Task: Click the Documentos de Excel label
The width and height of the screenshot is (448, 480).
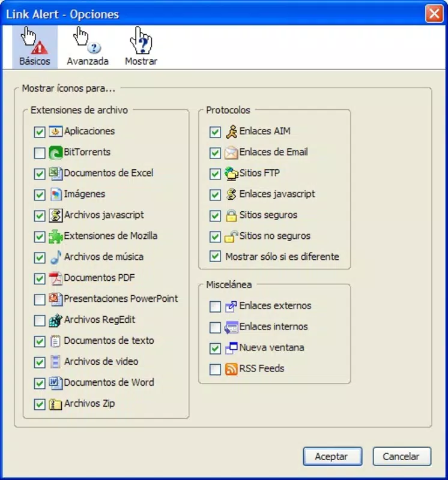Action: pyautogui.click(x=109, y=173)
